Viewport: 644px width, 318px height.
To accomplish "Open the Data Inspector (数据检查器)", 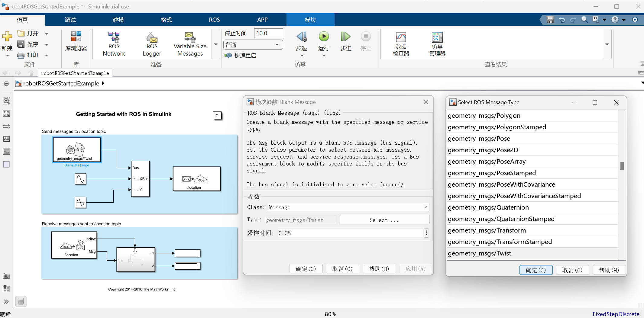I will point(401,44).
